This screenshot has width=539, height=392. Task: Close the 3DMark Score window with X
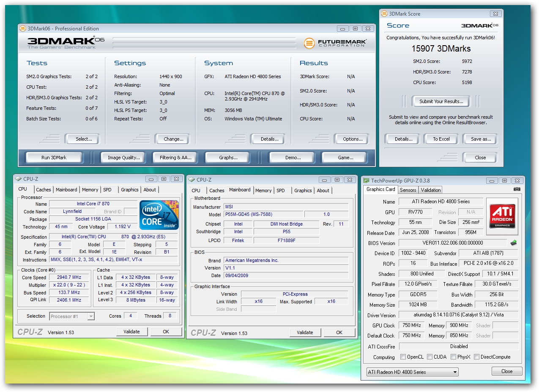click(495, 14)
